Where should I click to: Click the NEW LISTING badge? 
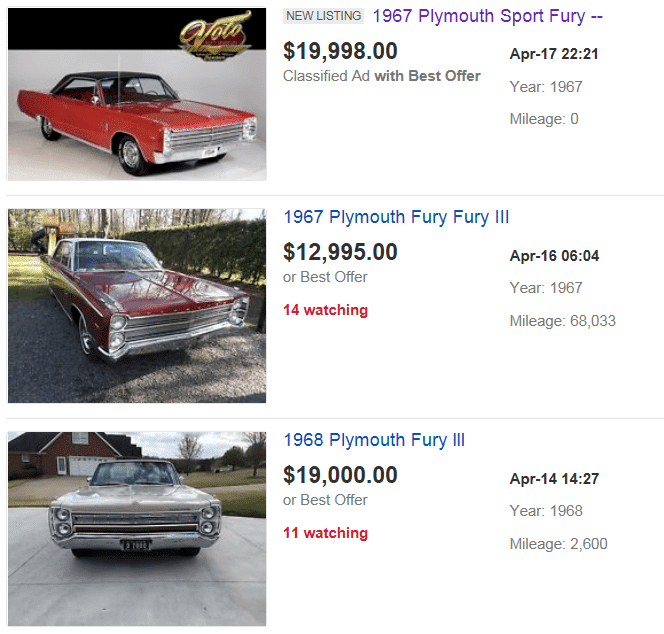[323, 16]
